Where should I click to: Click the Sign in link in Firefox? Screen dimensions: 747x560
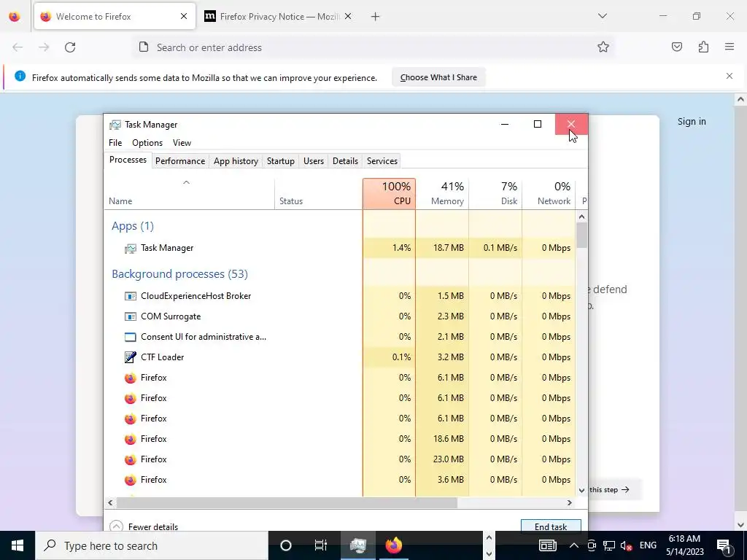(692, 122)
